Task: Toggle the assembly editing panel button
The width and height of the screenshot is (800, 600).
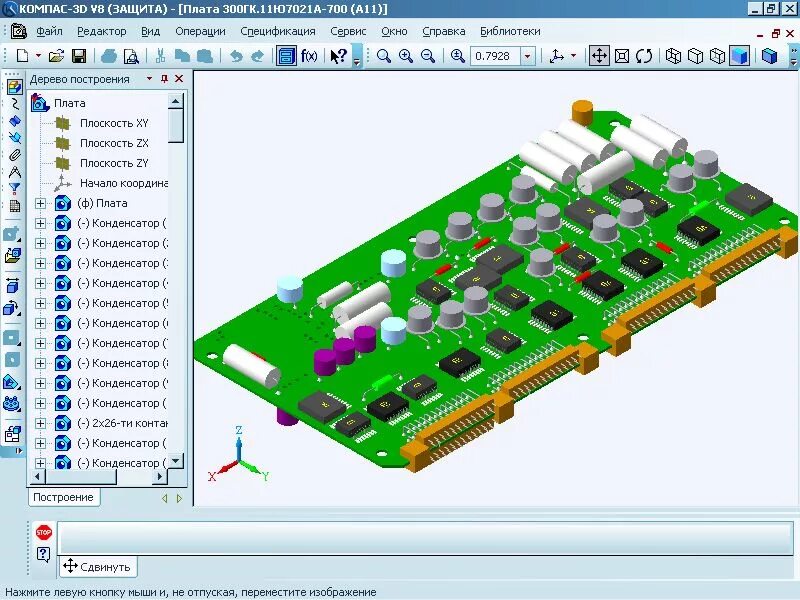Action: (14, 87)
